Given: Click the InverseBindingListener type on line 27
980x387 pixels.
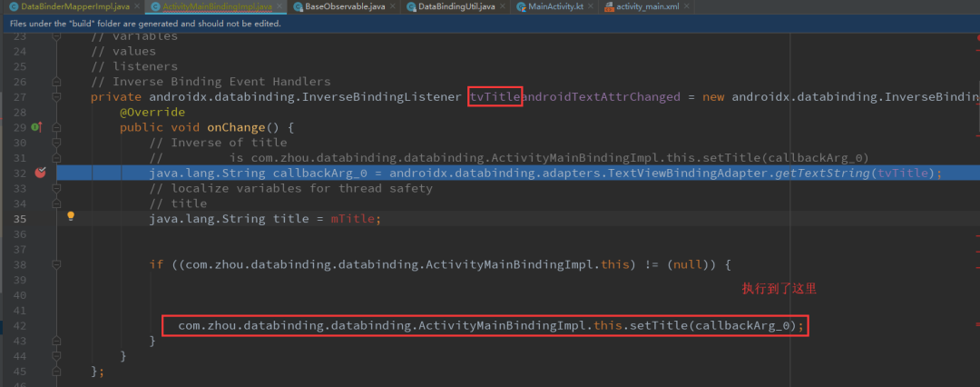Looking at the screenshot, I should pos(382,97).
